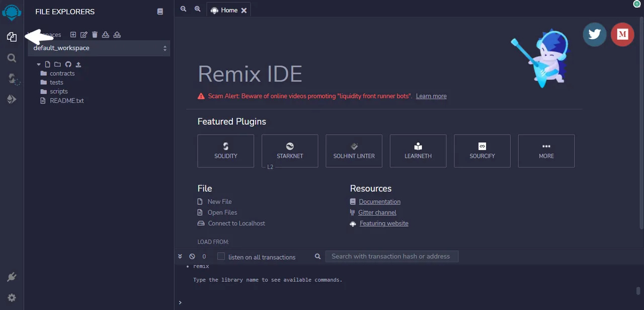Image resolution: width=644 pixels, height=310 pixels.
Task: Zoom in the editor
Action: tap(197, 9)
